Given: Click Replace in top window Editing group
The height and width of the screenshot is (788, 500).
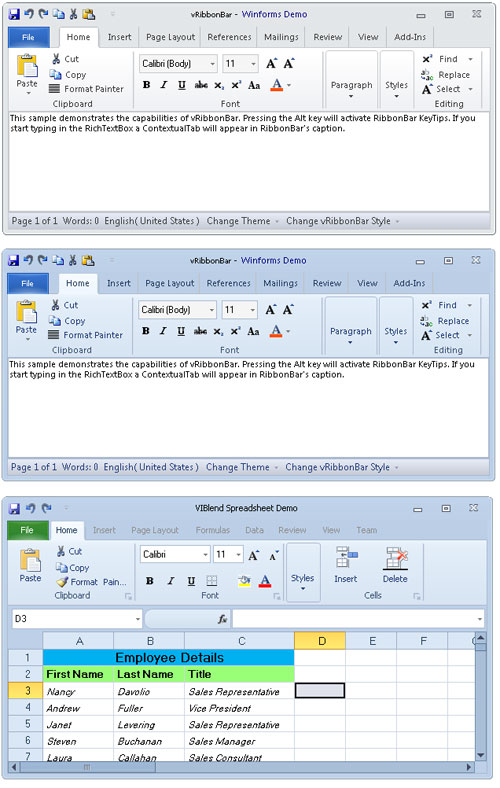Looking at the screenshot, I should tap(445, 74).
